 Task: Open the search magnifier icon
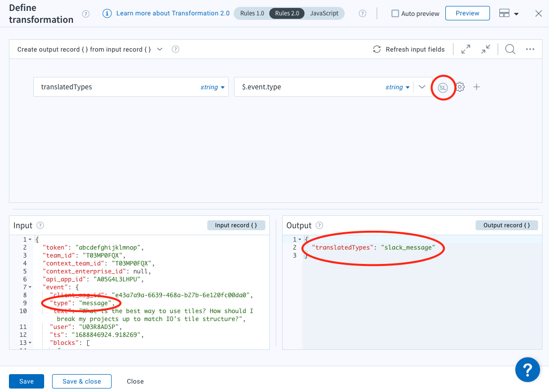coord(509,49)
